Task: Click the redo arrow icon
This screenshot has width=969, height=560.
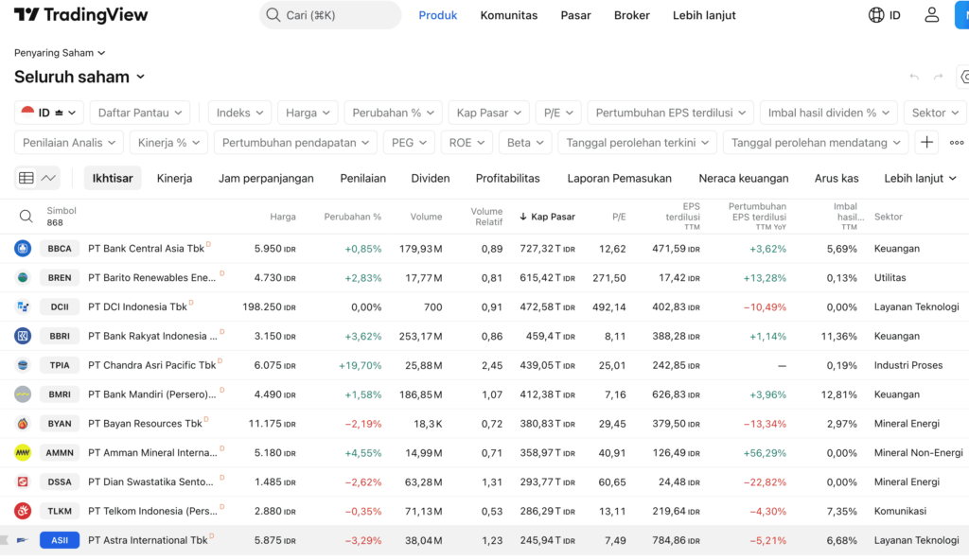Action: 938,77
